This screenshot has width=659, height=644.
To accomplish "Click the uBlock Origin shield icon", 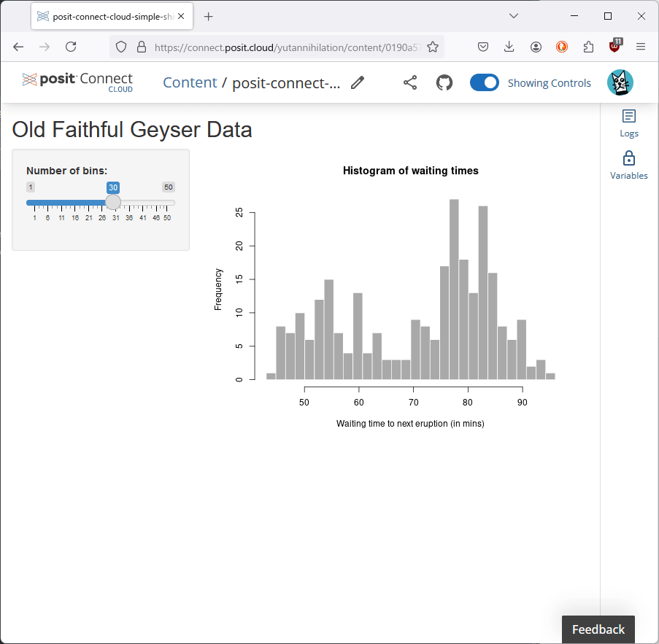I will [x=615, y=47].
